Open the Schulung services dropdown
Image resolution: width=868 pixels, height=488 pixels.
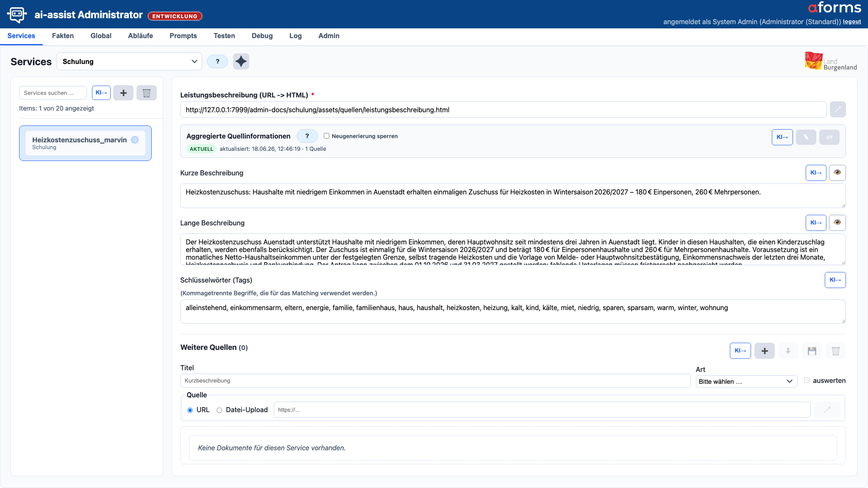[129, 61]
